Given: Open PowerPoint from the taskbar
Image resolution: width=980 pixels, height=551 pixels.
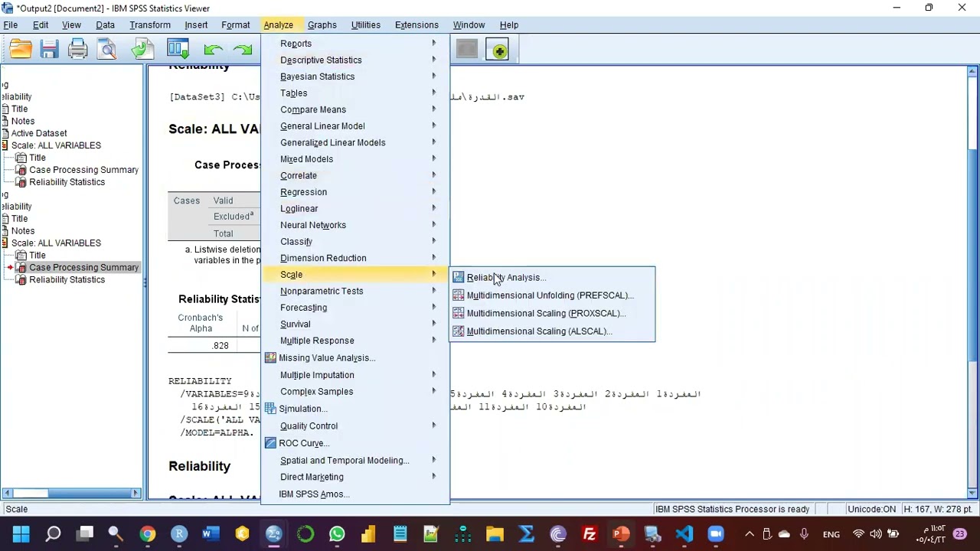Looking at the screenshot, I should click(x=621, y=533).
